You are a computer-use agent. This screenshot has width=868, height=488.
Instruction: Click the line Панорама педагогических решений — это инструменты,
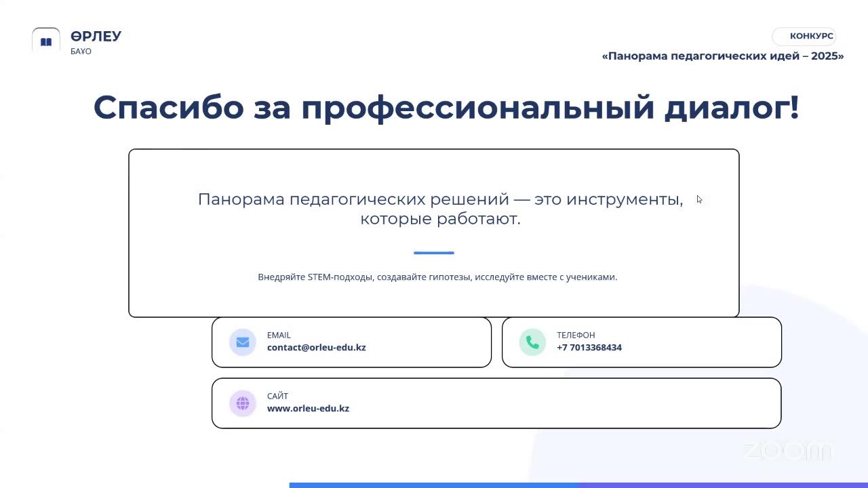[440, 199]
